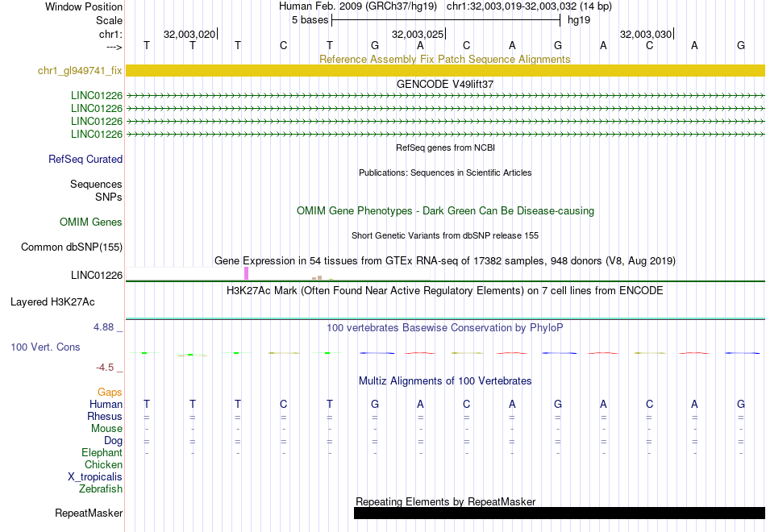Select the Scale row label
Image resolution: width=766 pixels, height=532 pixels.
[109, 20]
